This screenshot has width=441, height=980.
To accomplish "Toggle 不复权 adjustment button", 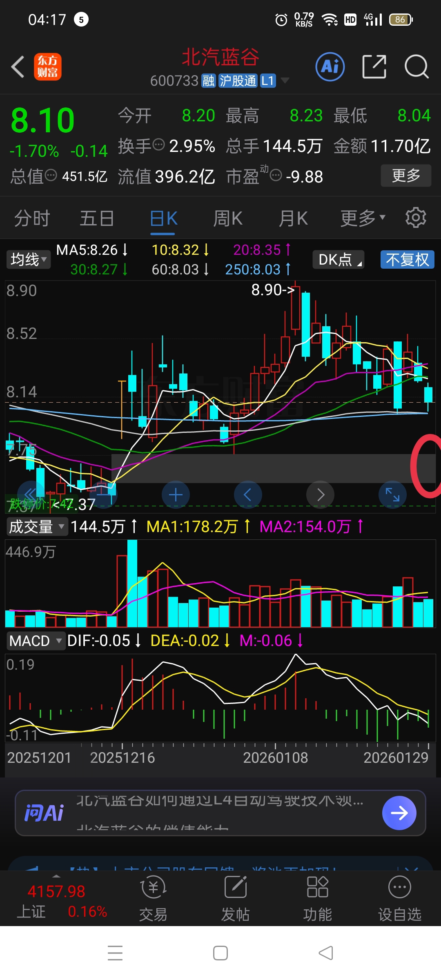I will tap(407, 259).
